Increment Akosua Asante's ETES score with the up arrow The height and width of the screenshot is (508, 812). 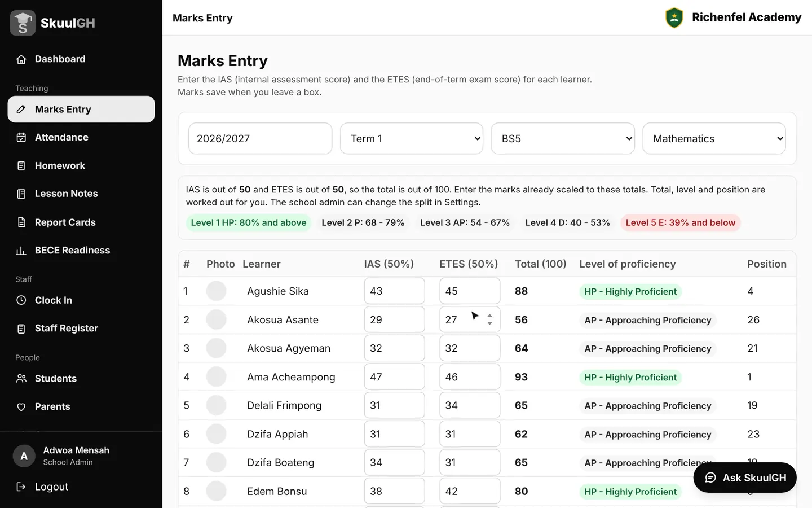pos(489,316)
